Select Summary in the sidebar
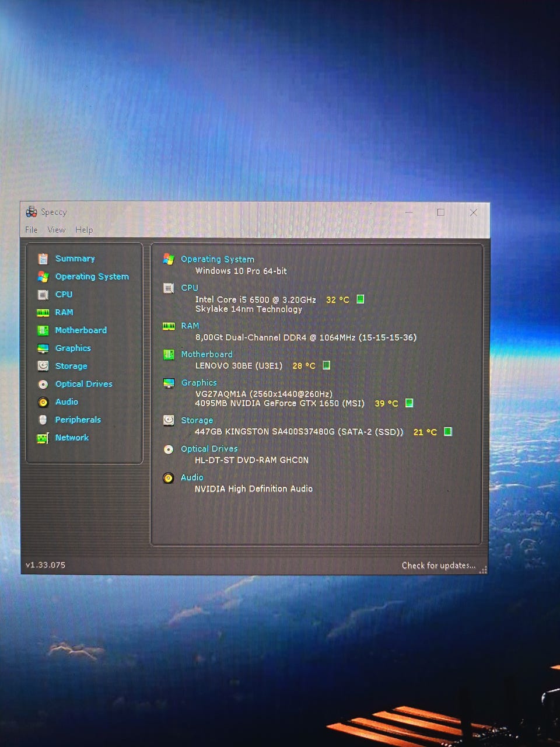Screen dimensions: 560x747 click(x=75, y=259)
